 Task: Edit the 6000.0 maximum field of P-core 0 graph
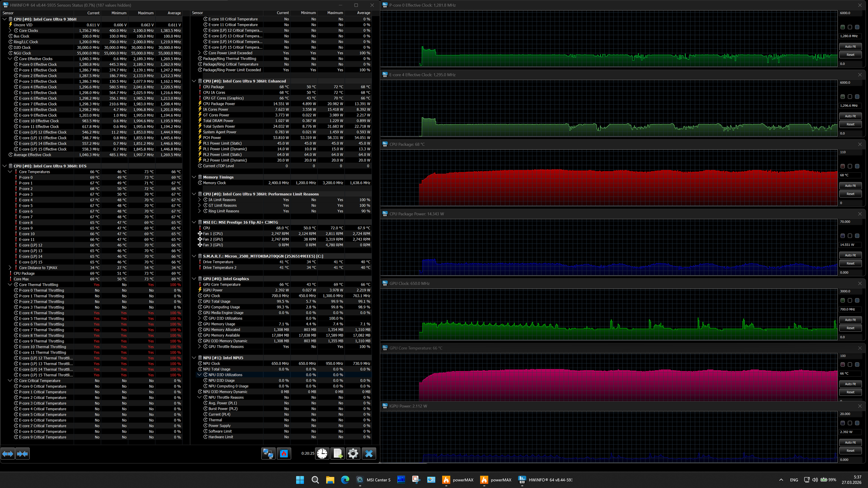tap(850, 13)
